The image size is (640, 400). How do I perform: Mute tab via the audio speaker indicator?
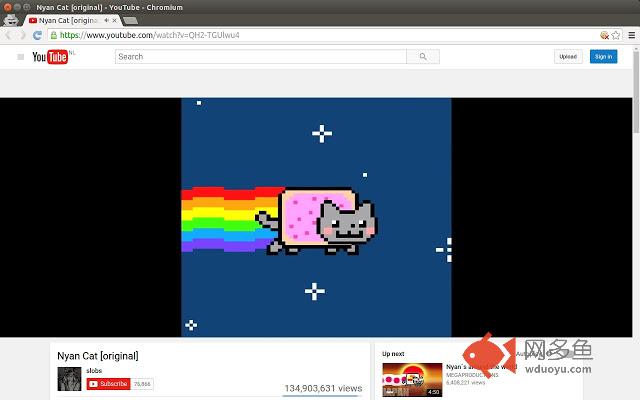[106, 20]
